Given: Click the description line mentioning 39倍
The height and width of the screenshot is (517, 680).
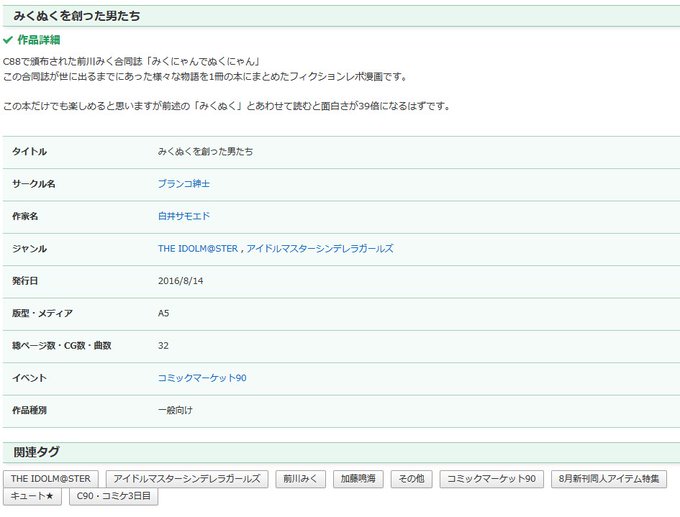Looking at the screenshot, I should (227, 106).
